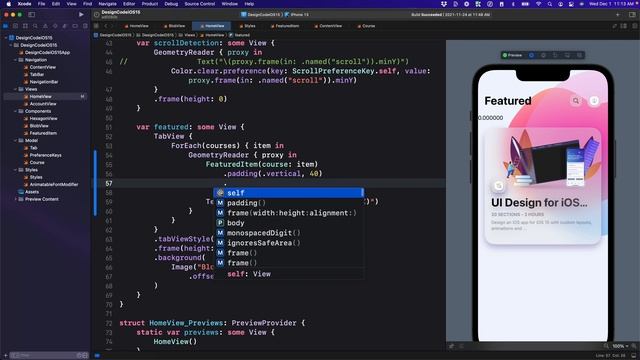This screenshot has height=360, width=640.
Task: Collapse the Model group
Action: click(x=16, y=140)
